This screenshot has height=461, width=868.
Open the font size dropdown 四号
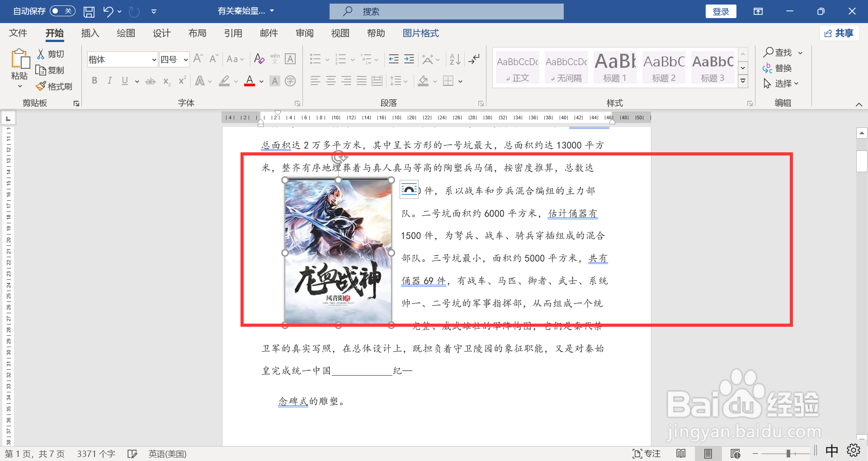186,60
